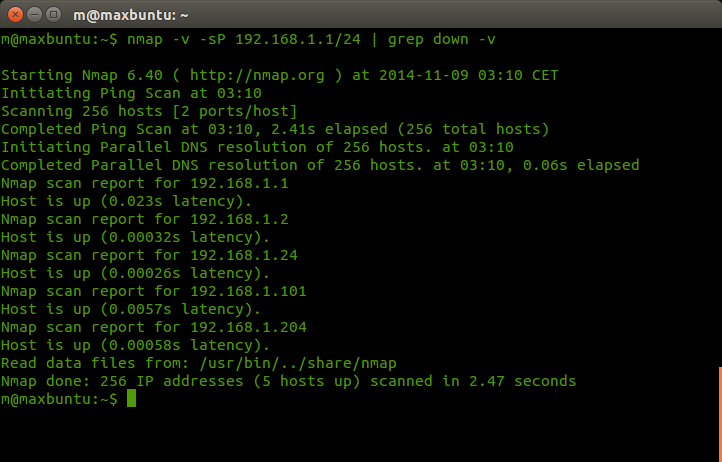Click the green cursor block at the prompt
This screenshot has height=462, width=722.
coord(131,398)
